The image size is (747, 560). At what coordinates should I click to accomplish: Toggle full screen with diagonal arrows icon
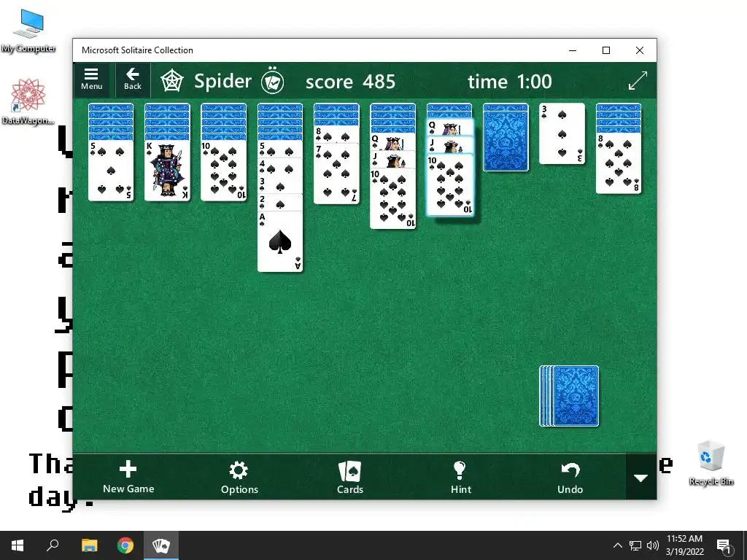click(x=638, y=80)
